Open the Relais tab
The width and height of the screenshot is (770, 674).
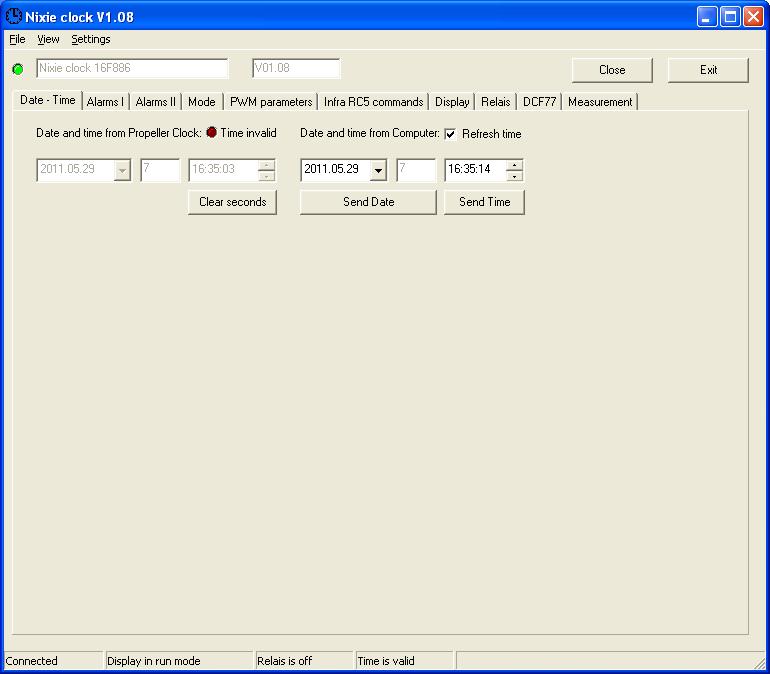click(495, 102)
